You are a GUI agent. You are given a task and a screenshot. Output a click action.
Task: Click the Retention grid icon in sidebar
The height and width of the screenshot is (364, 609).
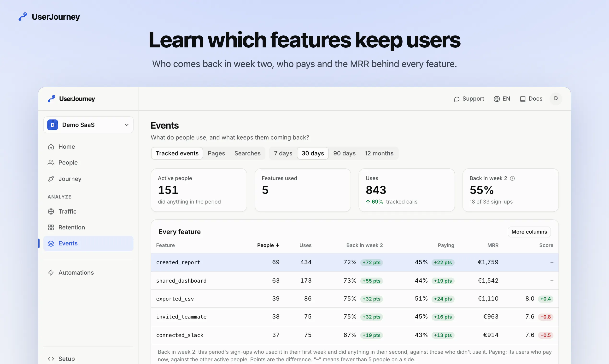point(51,227)
